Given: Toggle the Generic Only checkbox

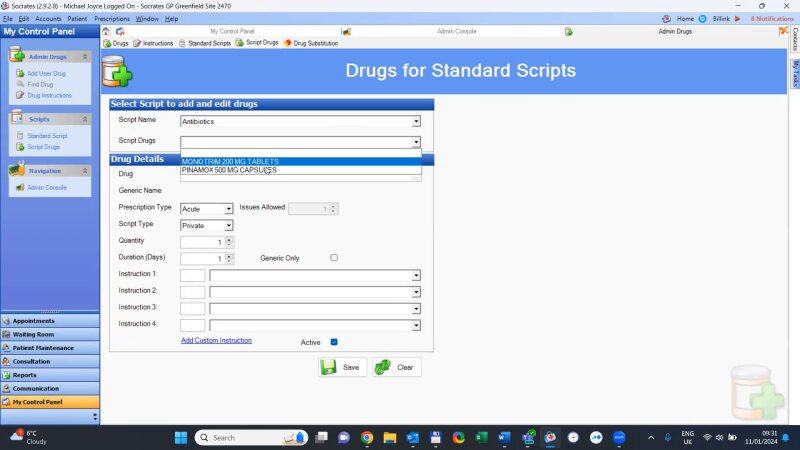Looking at the screenshot, I should coord(334,257).
